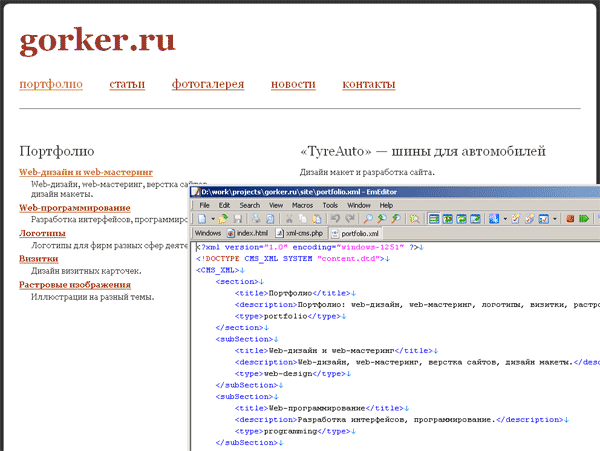Click the Print icon in toolbar

[256, 218]
